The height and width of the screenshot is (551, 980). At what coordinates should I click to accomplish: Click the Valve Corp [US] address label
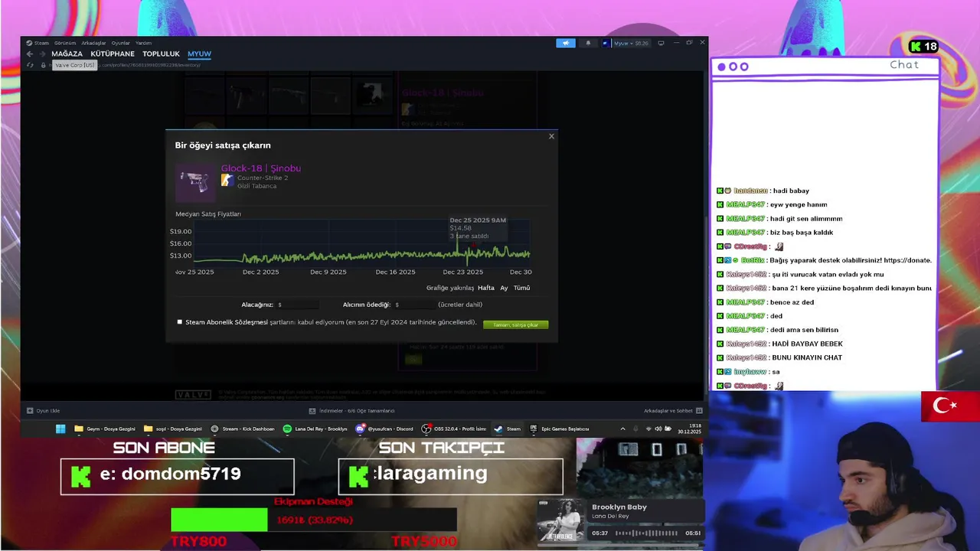pos(75,65)
